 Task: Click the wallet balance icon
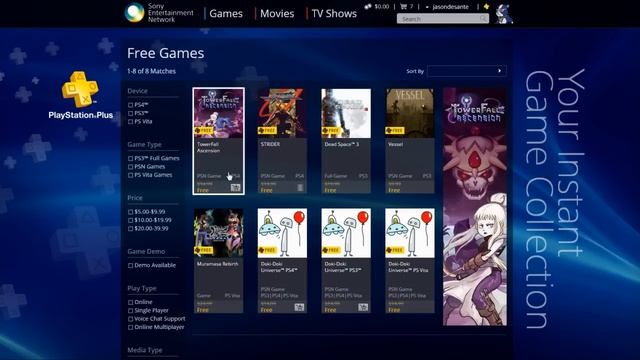[x=368, y=7]
